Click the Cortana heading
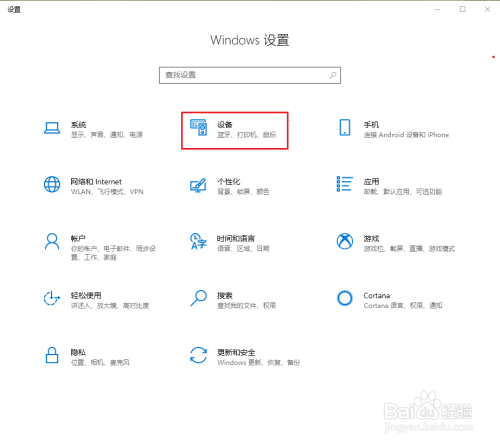500x444 pixels. click(377, 295)
